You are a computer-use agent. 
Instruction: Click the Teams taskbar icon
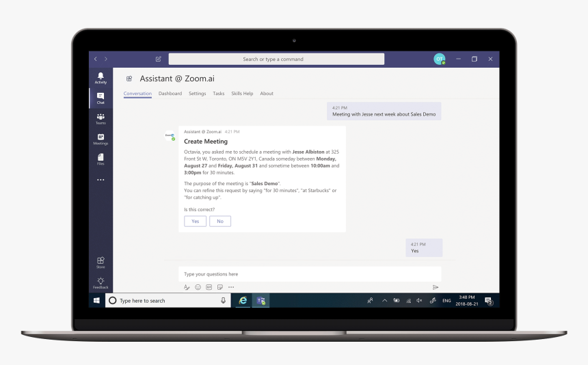(260, 301)
